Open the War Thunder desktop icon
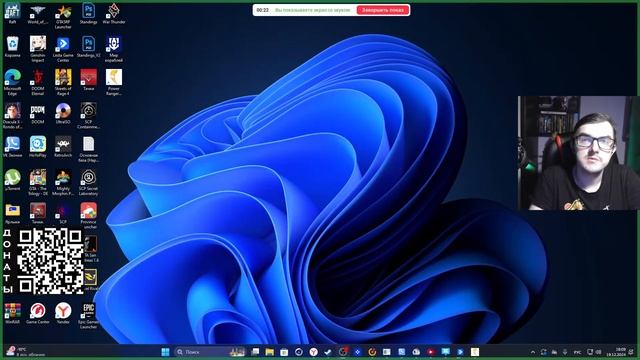The height and width of the screenshot is (360, 640). [113, 13]
